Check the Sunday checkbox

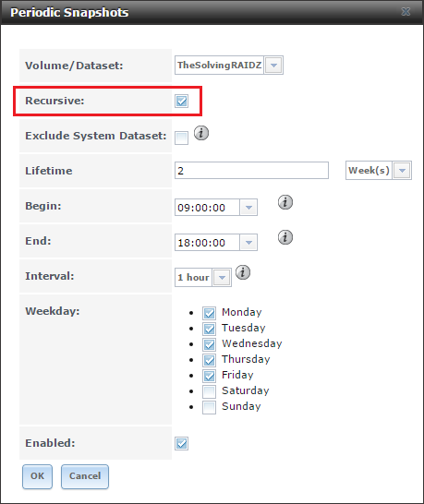209,407
